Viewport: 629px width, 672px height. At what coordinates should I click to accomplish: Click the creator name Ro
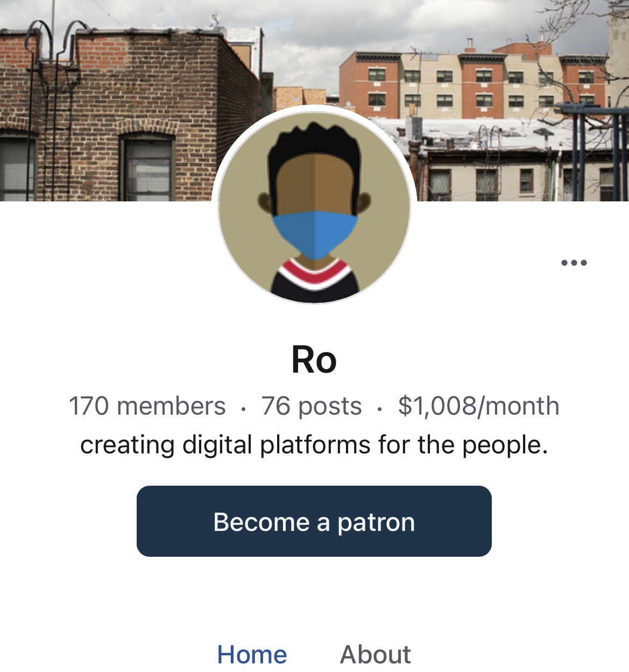(x=314, y=360)
